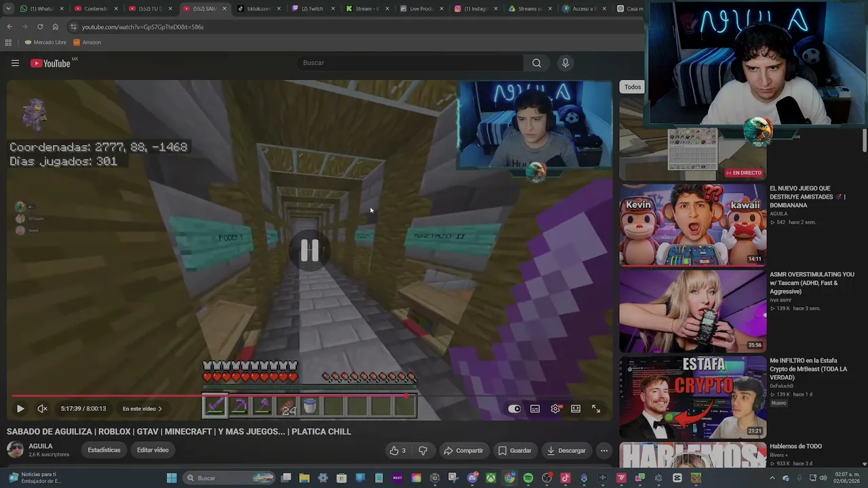Viewport: 868px width, 488px height.
Task: Open 'EL NUEVO JUEGO QUE DESTRUYE AMISTADES' title
Action: click(808, 197)
